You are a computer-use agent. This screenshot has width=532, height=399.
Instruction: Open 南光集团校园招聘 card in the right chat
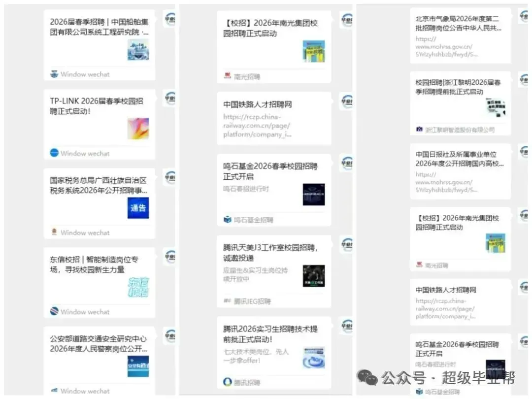pos(461,239)
